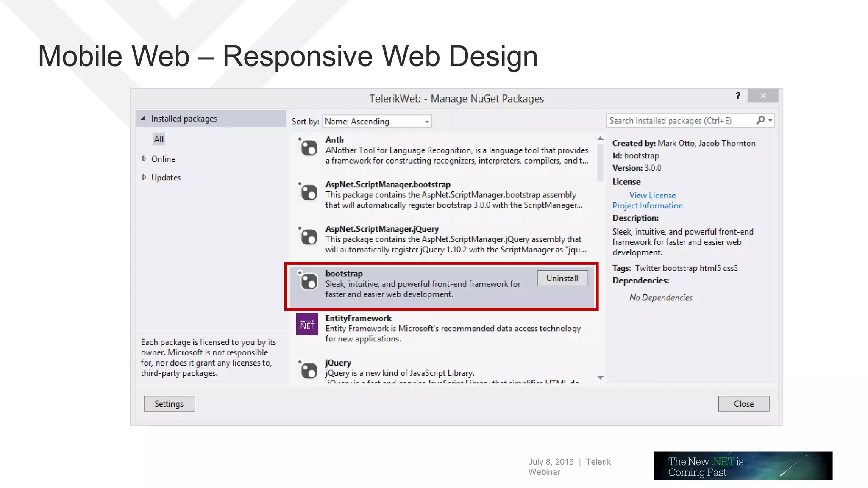This screenshot has width=868, height=488.
Task: Click the Close button
Action: click(x=743, y=404)
